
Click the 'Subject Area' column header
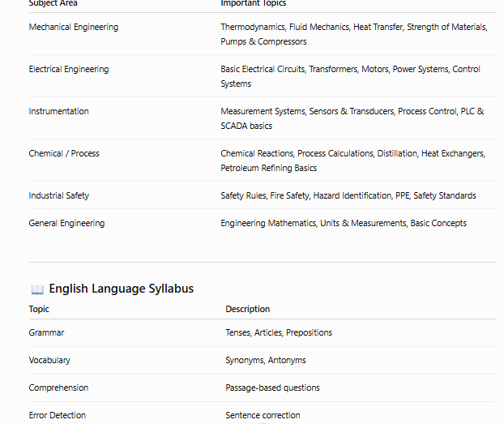53,3
